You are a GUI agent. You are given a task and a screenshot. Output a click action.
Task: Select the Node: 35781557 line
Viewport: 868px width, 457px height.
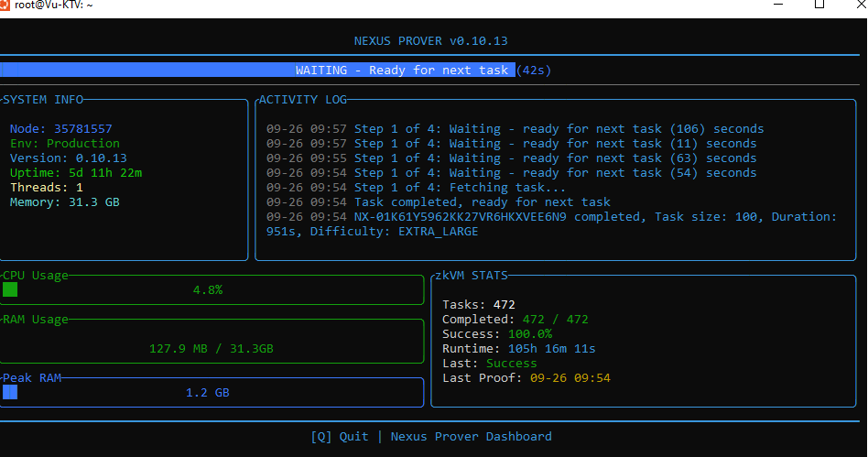61,129
